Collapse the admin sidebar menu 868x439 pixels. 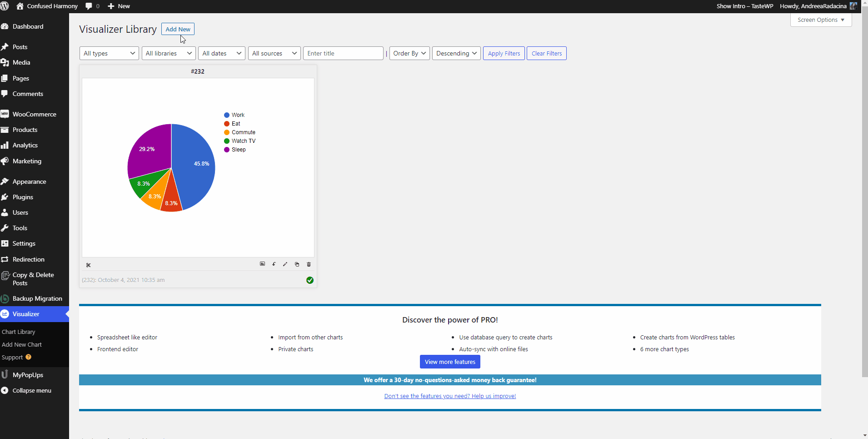(31, 390)
